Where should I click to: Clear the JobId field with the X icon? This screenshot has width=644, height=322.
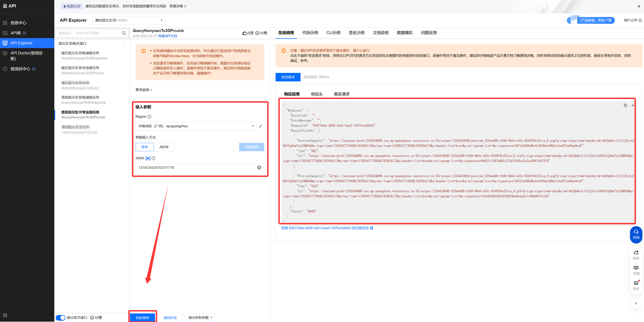[259, 168]
